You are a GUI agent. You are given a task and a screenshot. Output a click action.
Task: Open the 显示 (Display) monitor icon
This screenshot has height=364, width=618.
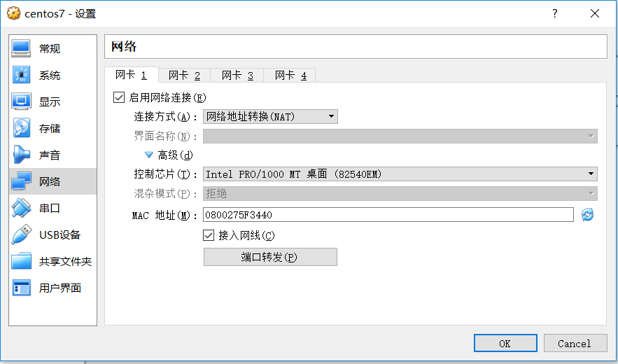[21, 101]
